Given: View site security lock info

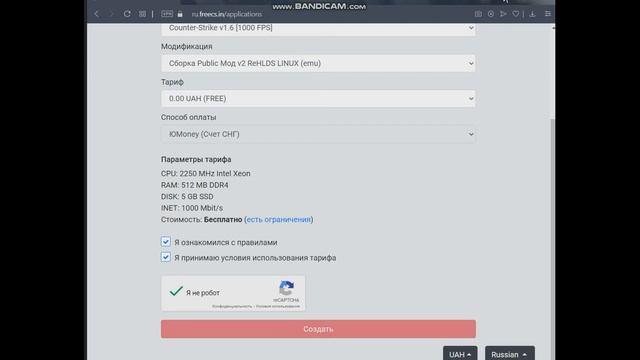Looking at the screenshot, I should coord(180,14).
